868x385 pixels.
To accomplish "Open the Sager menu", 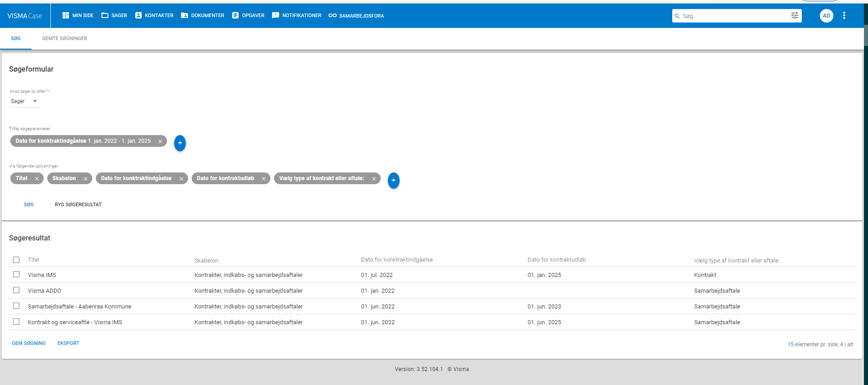I will [x=114, y=15].
